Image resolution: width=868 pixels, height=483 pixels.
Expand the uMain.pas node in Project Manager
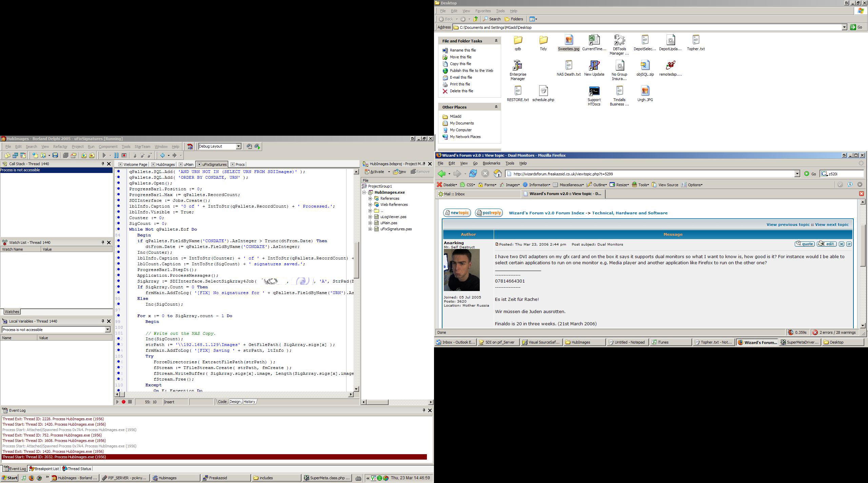(370, 223)
